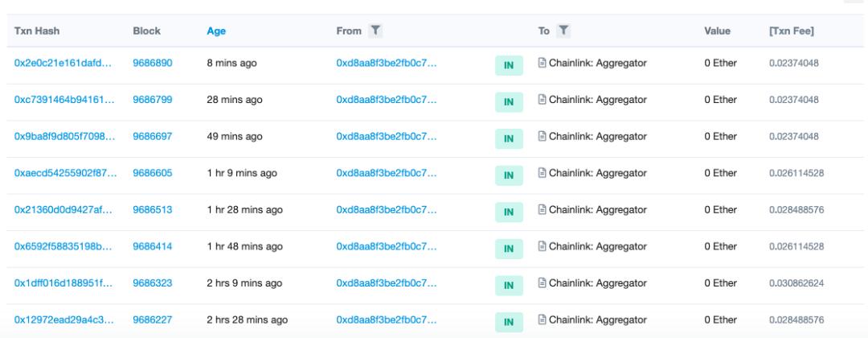Image resolution: width=868 pixels, height=338 pixels.
Task: Toggle the Age column header format
Action: pyautogui.click(x=216, y=31)
